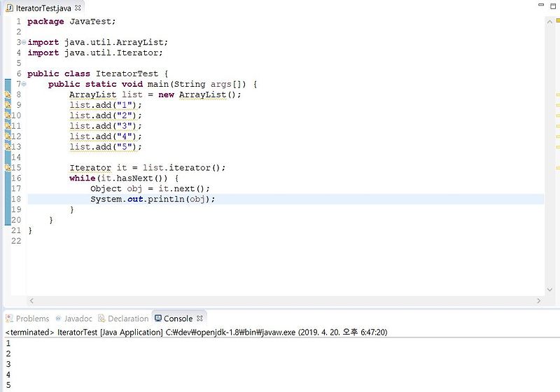Image resolution: width=560 pixels, height=392 pixels.
Task: Click 'it.next()' on line 17
Action: click(181, 188)
